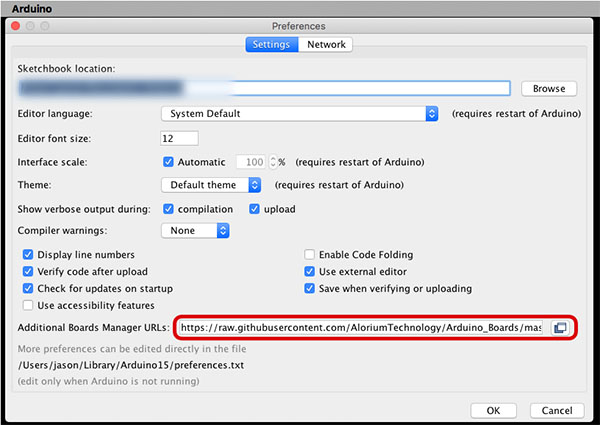Toggle the Automatic interface scale checkbox
This screenshot has height=425, width=600.
coord(168,162)
